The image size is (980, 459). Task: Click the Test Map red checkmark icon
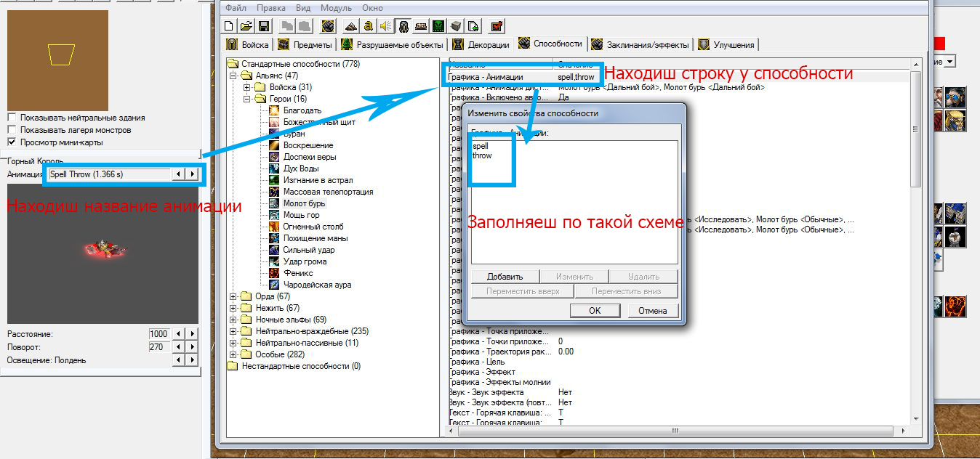(497, 26)
